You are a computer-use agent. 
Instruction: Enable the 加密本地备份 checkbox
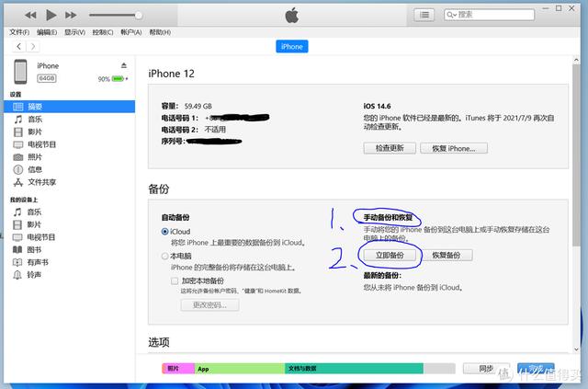click(x=175, y=280)
